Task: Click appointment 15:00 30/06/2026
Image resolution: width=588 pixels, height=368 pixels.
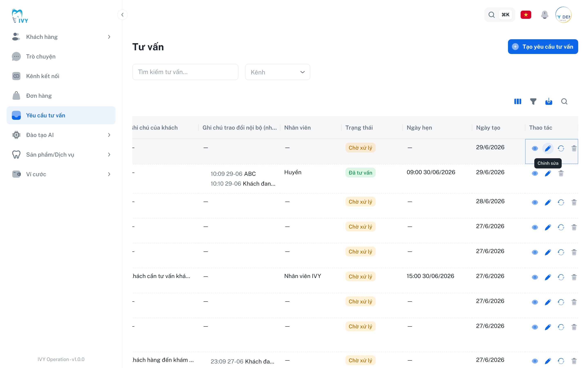Action: click(x=430, y=276)
